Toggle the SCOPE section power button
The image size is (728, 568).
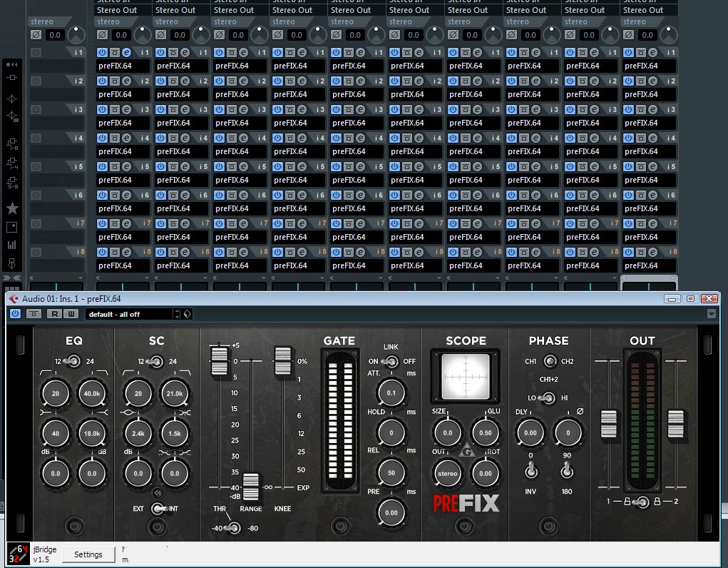click(465, 526)
